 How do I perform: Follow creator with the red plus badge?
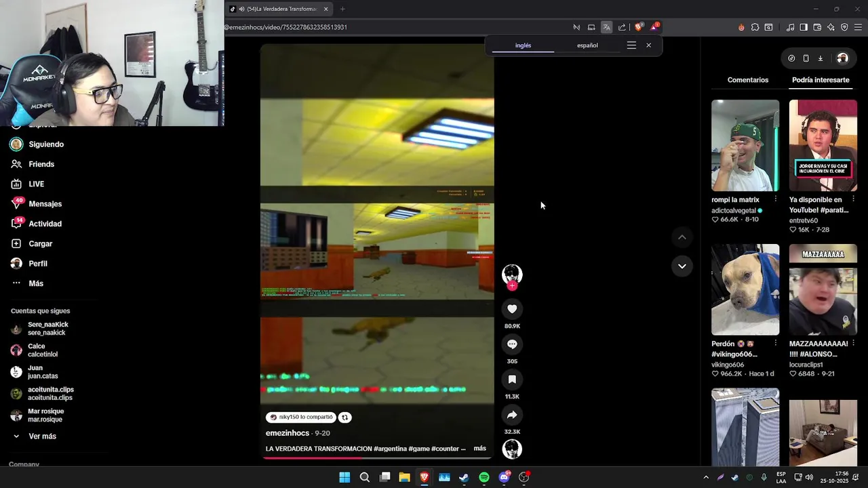coord(512,286)
